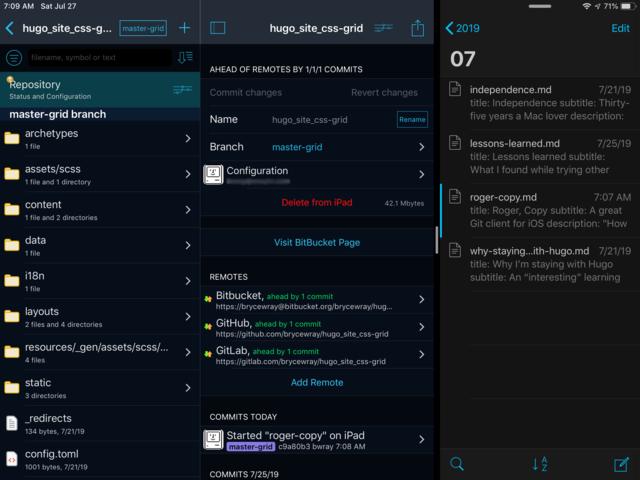Click Edit in the notes pane
This screenshot has height=480, width=640.
(620, 28)
